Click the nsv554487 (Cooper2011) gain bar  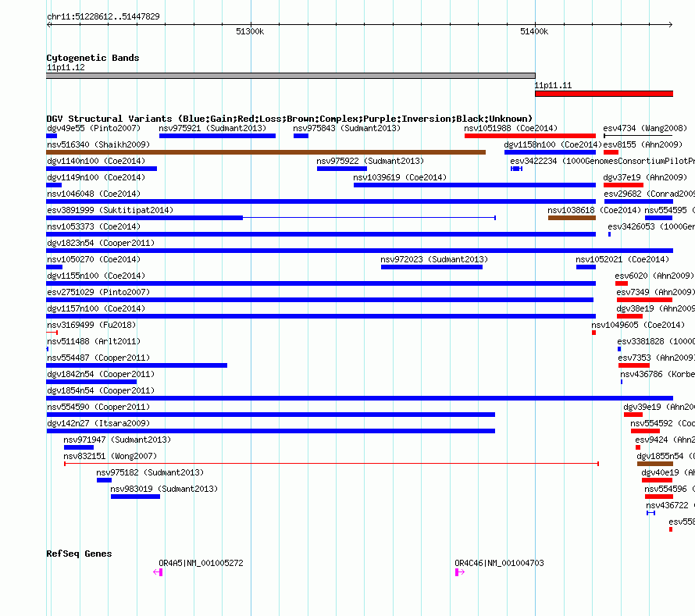[x=137, y=365]
